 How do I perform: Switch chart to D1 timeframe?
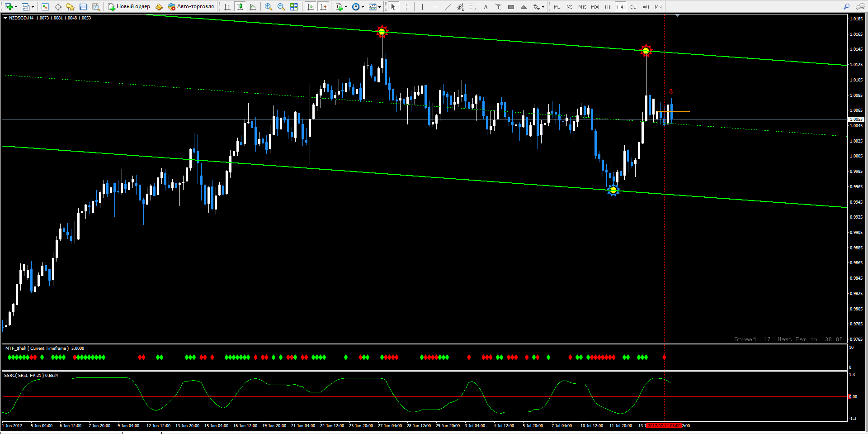(633, 7)
